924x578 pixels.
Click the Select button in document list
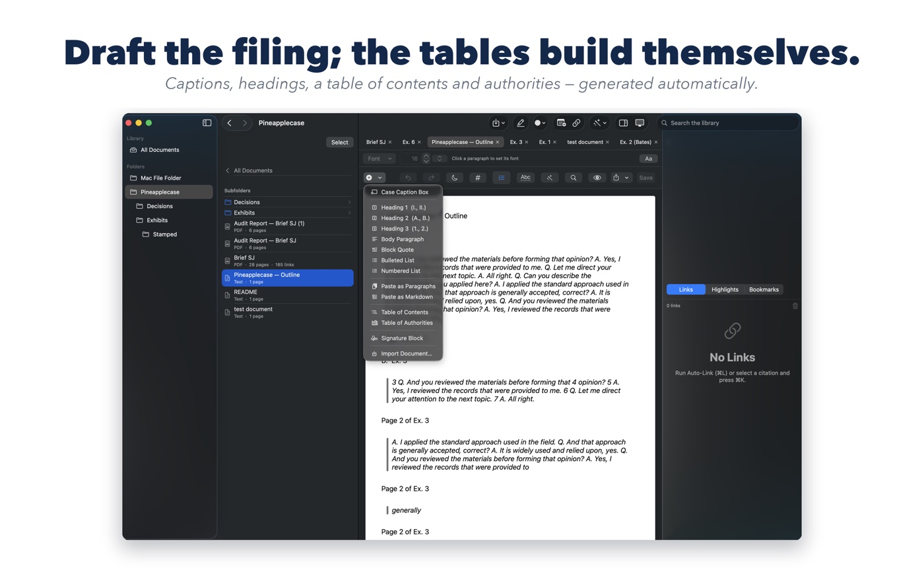(340, 142)
